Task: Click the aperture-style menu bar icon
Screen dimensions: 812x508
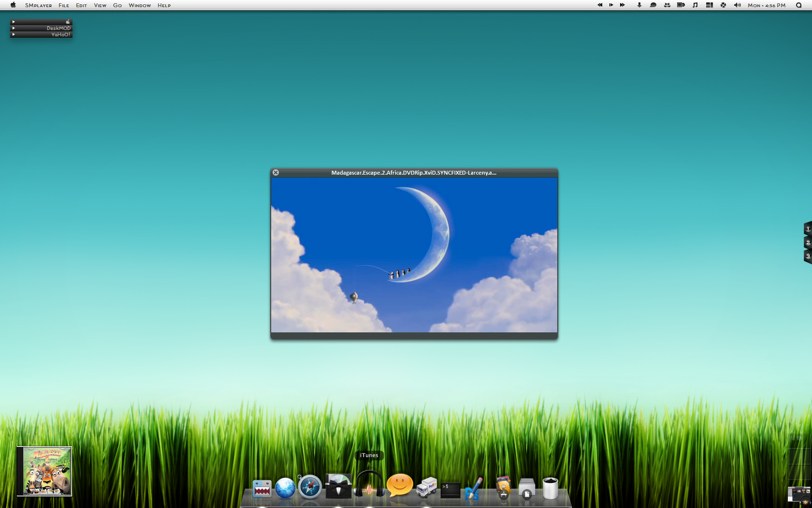Action: click(723, 5)
